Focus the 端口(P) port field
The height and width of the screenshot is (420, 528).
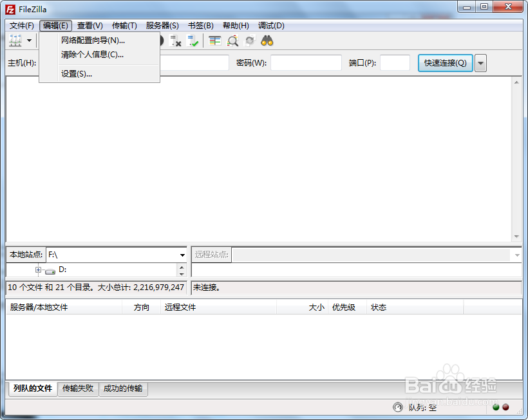click(395, 63)
